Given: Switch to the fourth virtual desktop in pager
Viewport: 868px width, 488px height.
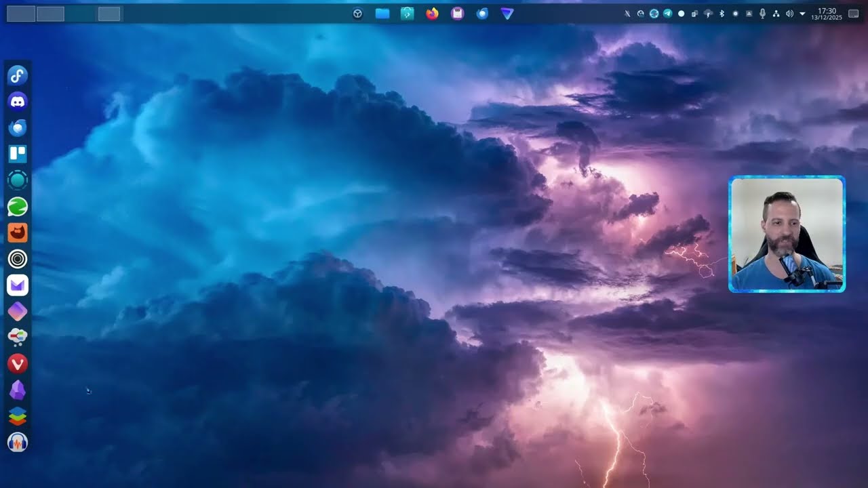Looking at the screenshot, I should coord(109,14).
